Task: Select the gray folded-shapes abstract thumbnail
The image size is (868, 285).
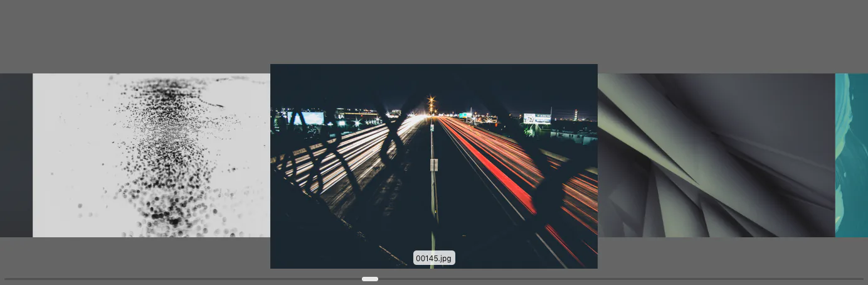Action: (716, 155)
